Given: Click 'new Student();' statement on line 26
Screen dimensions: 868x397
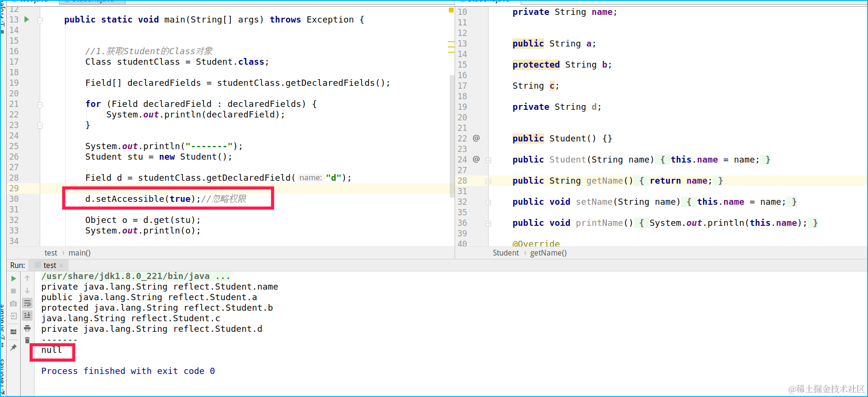Looking at the screenshot, I should (195, 157).
